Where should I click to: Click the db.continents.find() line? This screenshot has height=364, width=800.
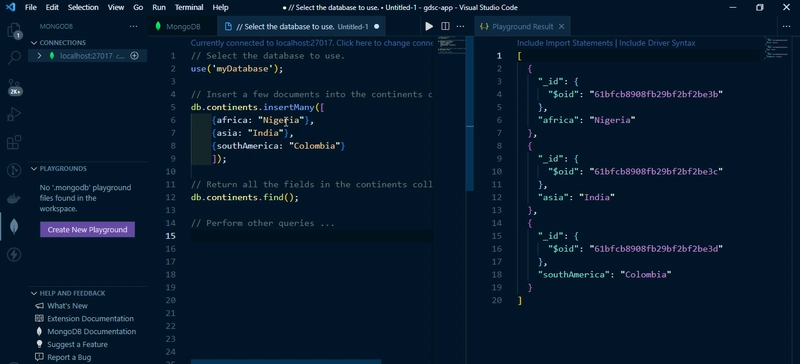pyautogui.click(x=245, y=197)
